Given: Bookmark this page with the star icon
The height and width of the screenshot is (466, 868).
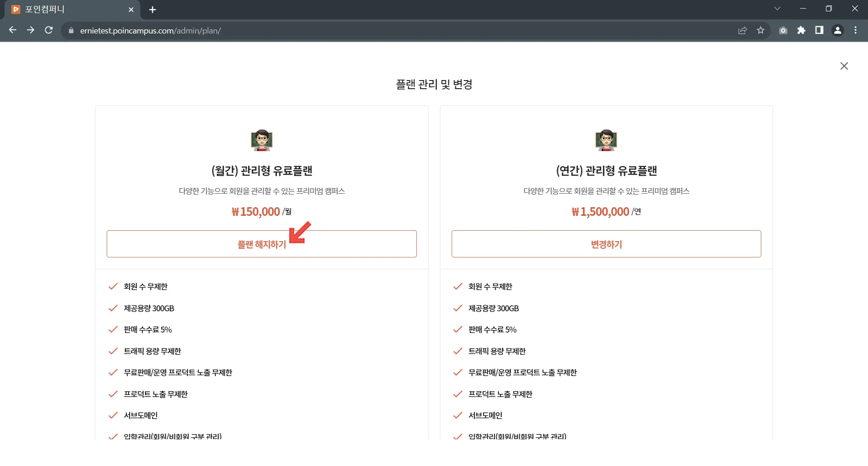Looking at the screenshot, I should tap(760, 30).
